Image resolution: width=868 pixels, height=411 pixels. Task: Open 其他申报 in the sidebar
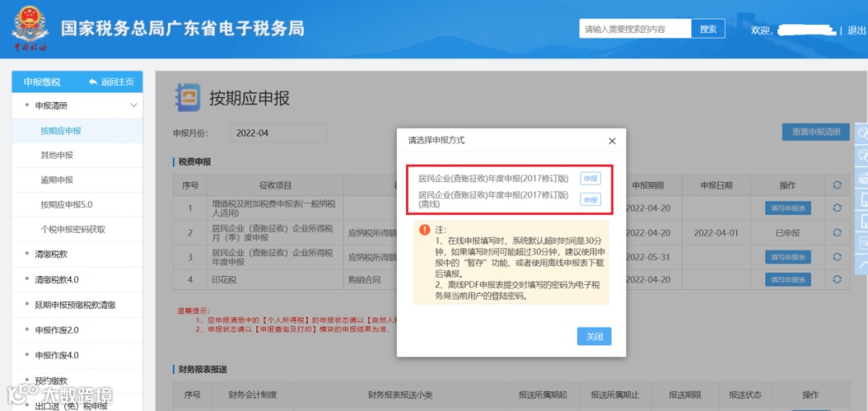[57, 155]
